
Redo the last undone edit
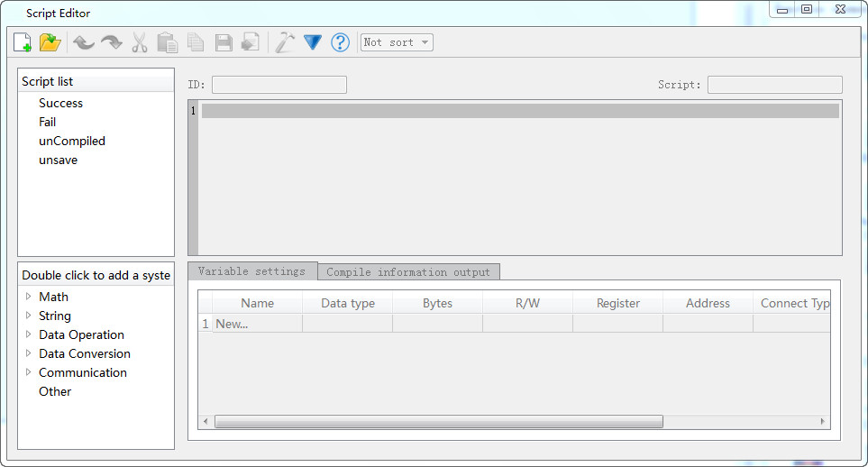tap(112, 42)
